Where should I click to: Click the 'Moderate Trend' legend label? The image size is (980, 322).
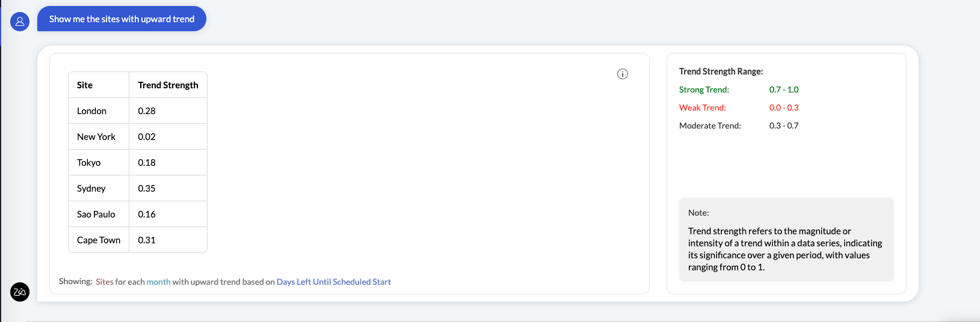[710, 126]
